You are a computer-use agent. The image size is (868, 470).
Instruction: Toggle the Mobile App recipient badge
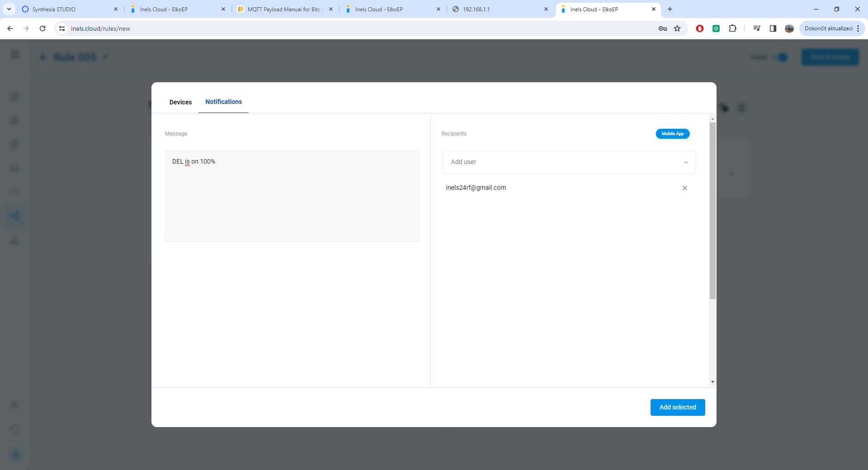tap(672, 134)
